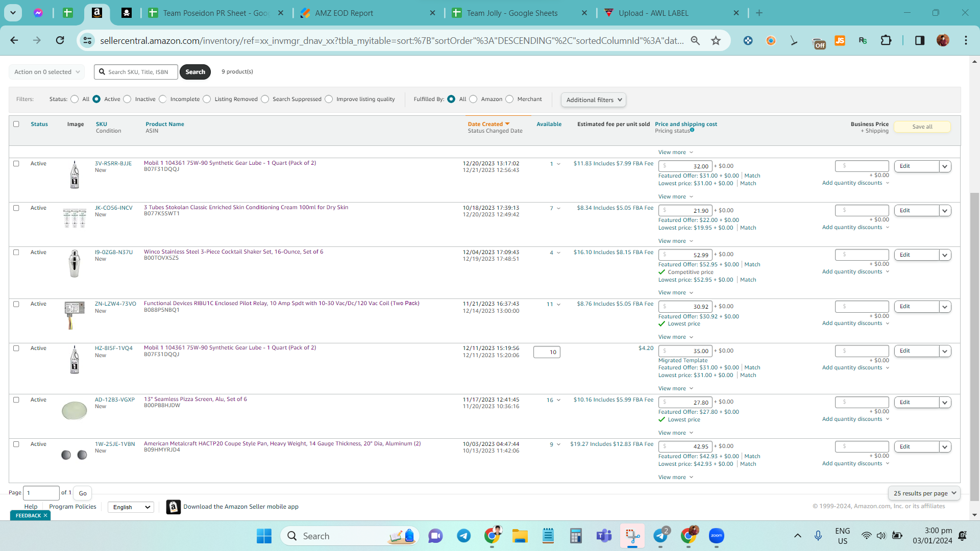Click the Amazon Seller mobile app icon
980x551 pixels.
click(x=174, y=507)
